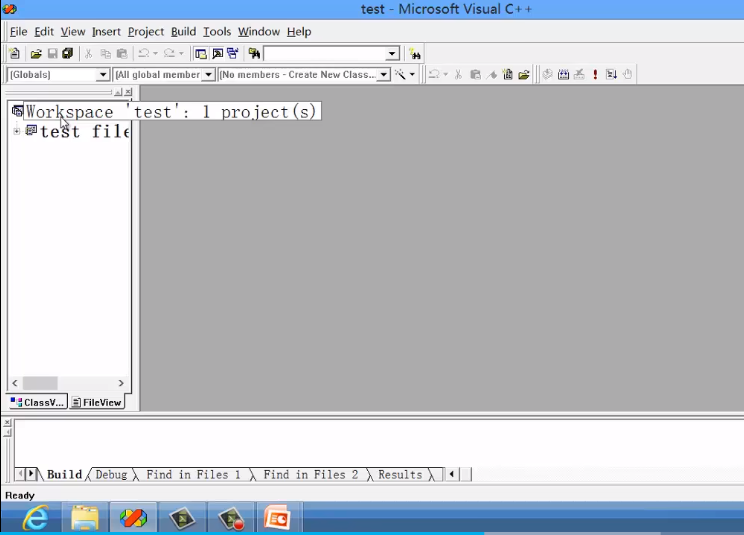Click the undo icon on second-row toolbar
This screenshot has width=744, height=535.
point(434,74)
